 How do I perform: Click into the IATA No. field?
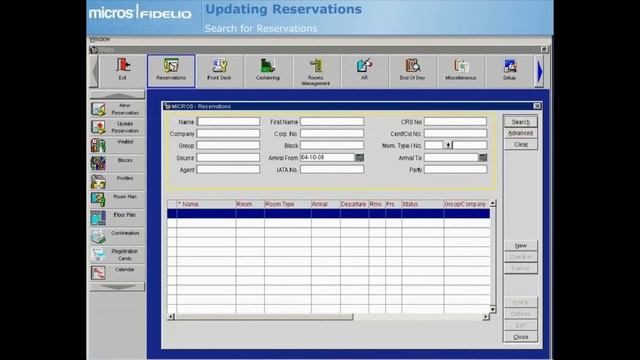pos(332,169)
